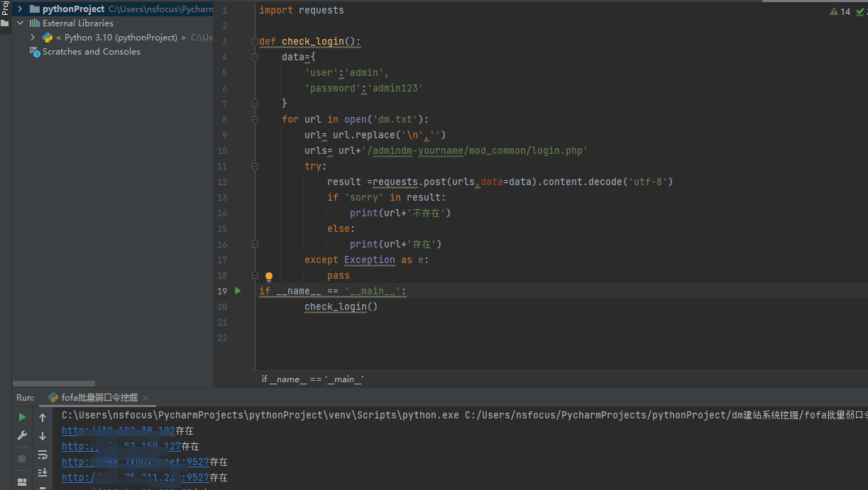Toggle scroll to end of console output
The width and height of the screenshot is (868, 490).
click(43, 472)
